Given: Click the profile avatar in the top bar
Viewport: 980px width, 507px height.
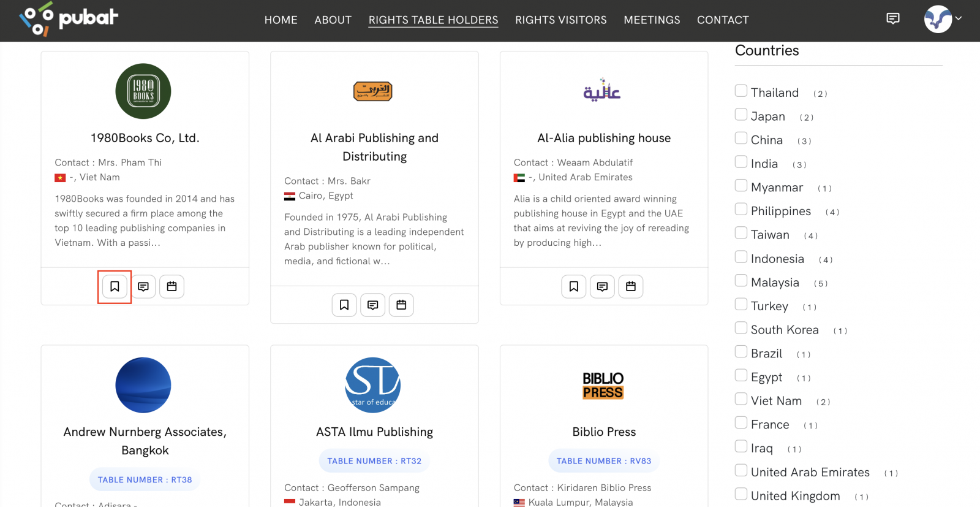Looking at the screenshot, I should point(937,19).
